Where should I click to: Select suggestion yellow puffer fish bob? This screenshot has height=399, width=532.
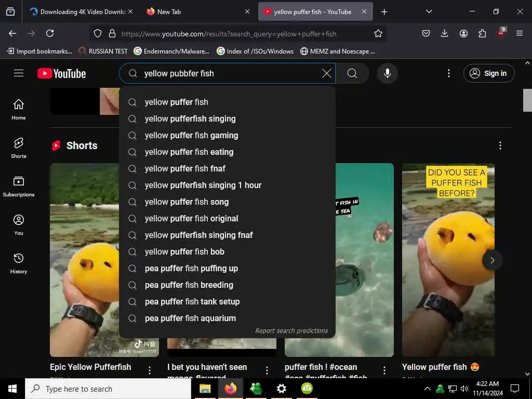tap(228, 252)
